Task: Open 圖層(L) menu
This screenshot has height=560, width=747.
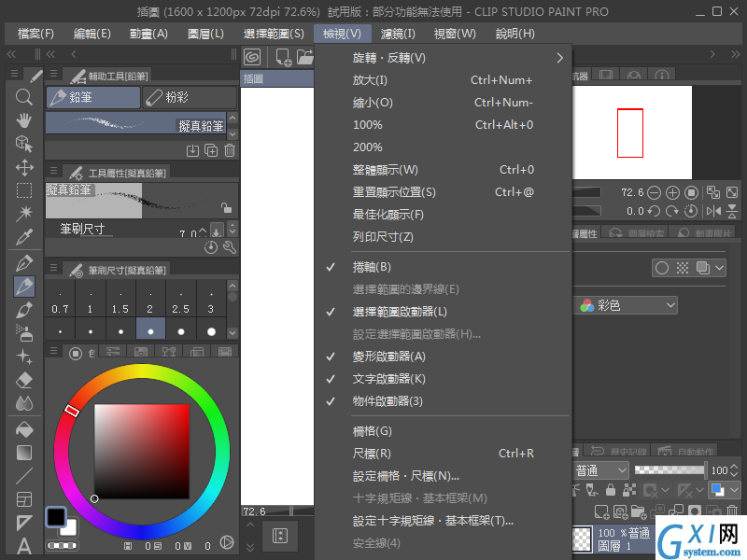Action: tap(205, 34)
